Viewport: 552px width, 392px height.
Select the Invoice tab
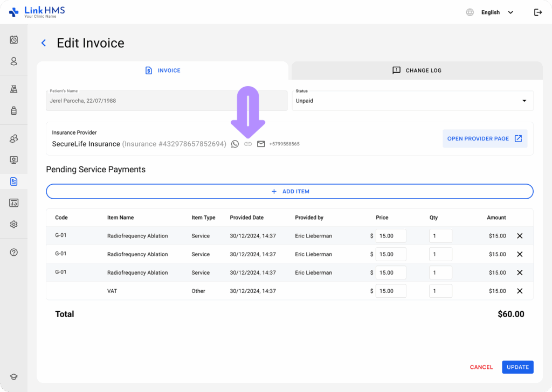[163, 71]
